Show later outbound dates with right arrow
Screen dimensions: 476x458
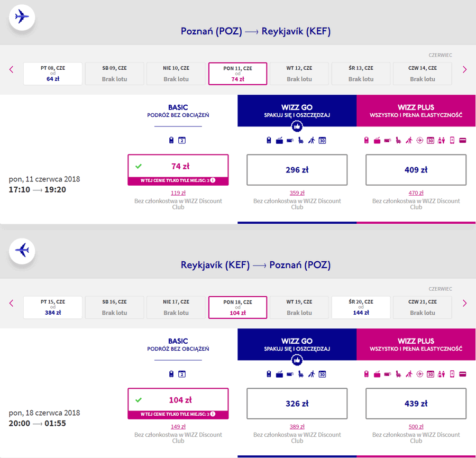click(x=464, y=69)
